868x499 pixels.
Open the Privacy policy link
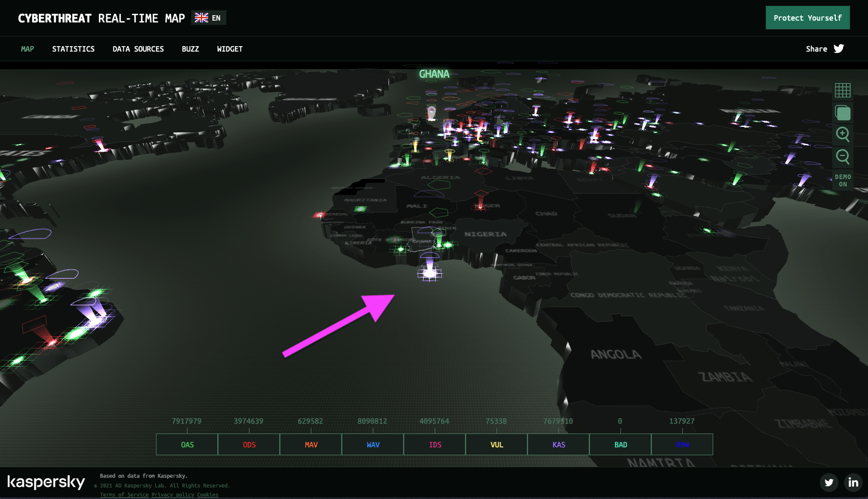point(173,495)
